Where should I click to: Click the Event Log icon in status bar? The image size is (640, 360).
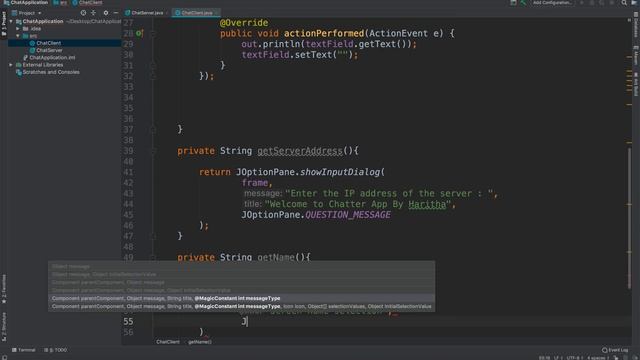604,350
